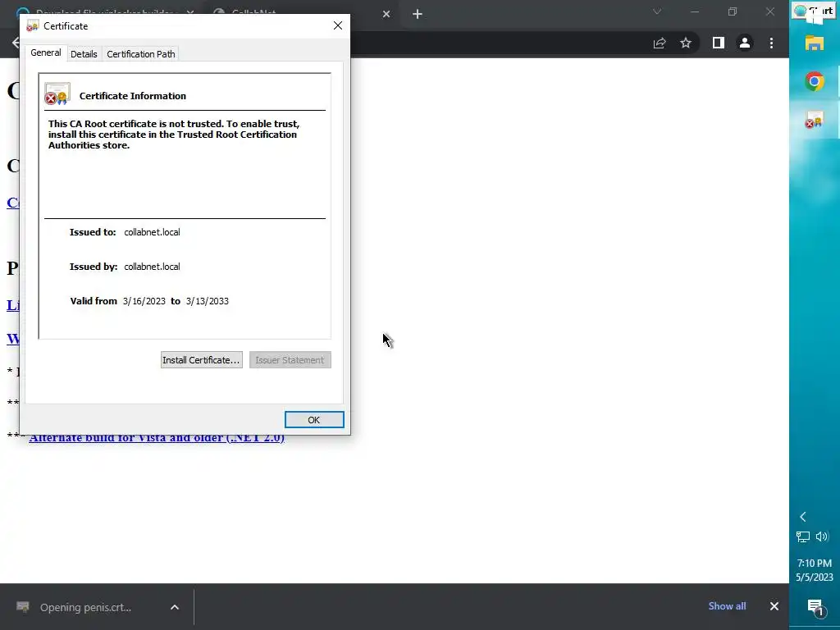Click the Issued by collabnet.local value

(x=152, y=267)
